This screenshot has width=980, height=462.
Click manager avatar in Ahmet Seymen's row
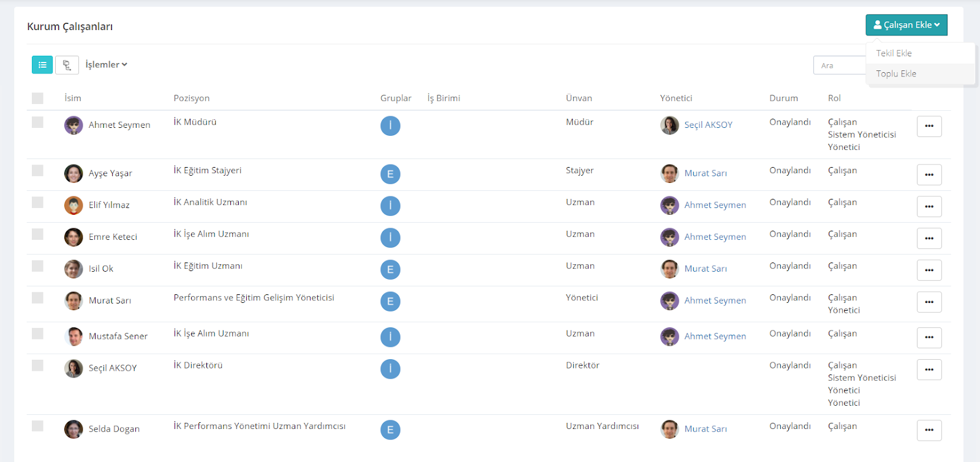coord(669,125)
